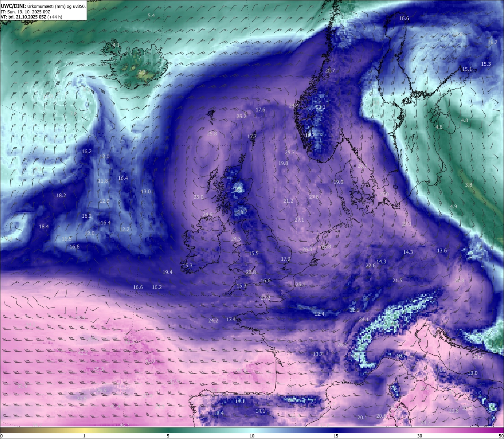
Task: Click the 4.9 value label
Action: point(454,206)
